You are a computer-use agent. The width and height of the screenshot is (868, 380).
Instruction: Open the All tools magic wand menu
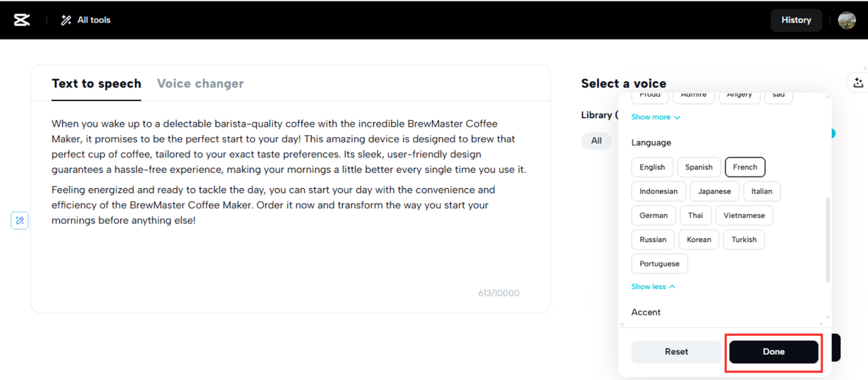[x=85, y=20]
